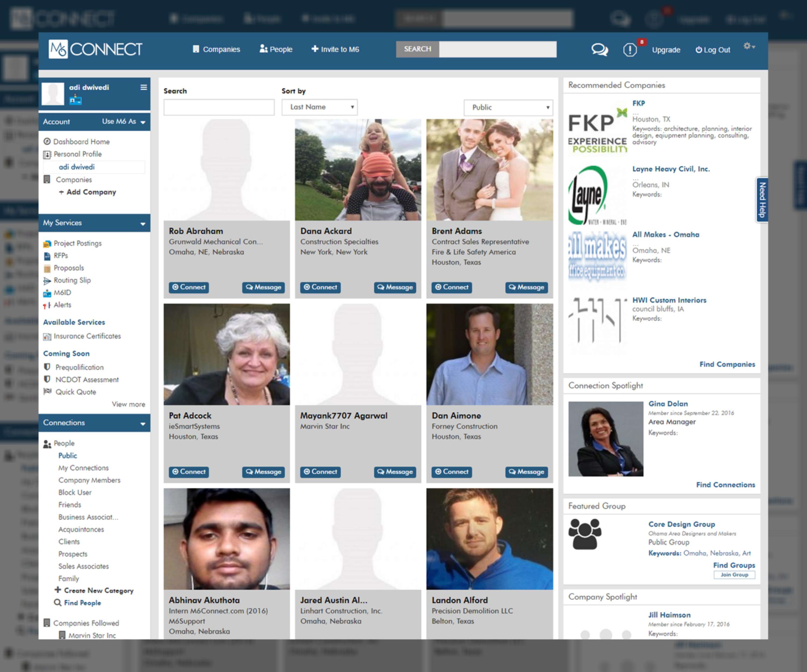Click the top bar search field
Image resolution: width=807 pixels, height=672 pixels.
tap(498, 49)
